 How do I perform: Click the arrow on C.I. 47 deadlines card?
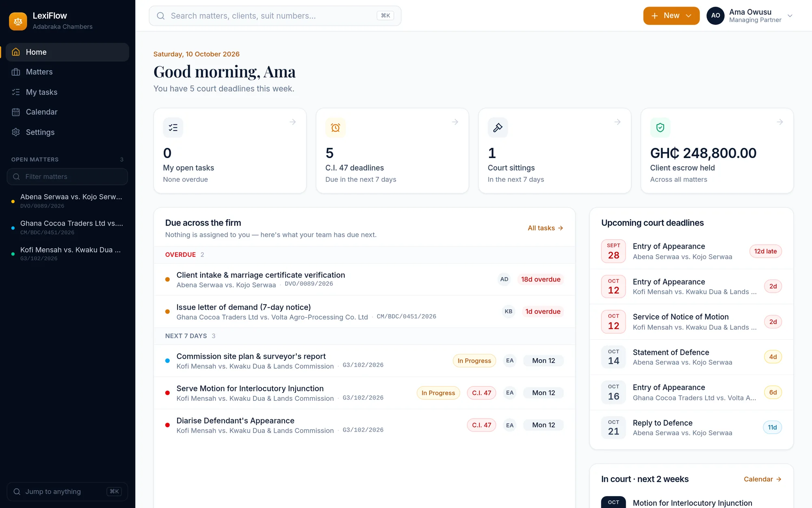[x=455, y=122]
